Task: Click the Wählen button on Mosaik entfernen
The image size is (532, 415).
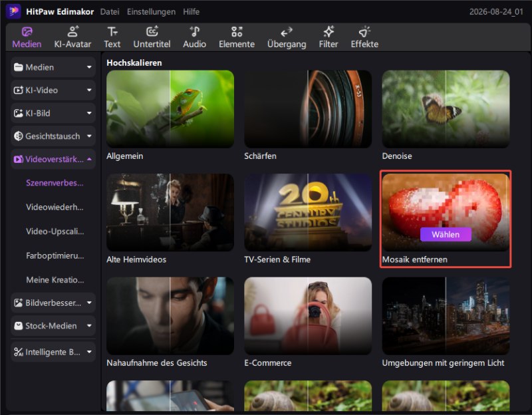Action: coord(446,235)
